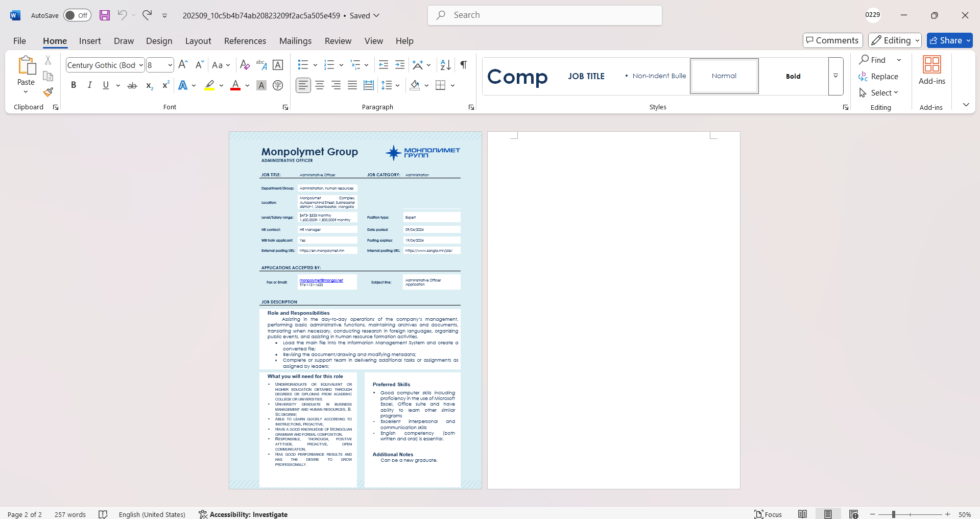Apply red font color
This screenshot has width=980, height=519.
[x=235, y=85]
